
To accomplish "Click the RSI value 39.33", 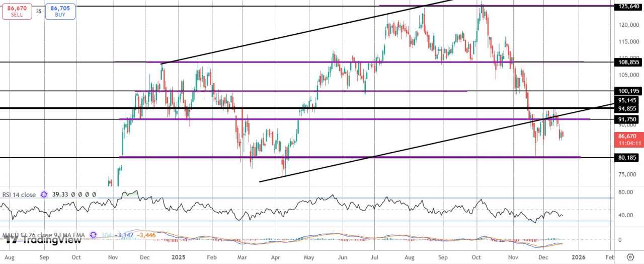I will coord(60,194).
